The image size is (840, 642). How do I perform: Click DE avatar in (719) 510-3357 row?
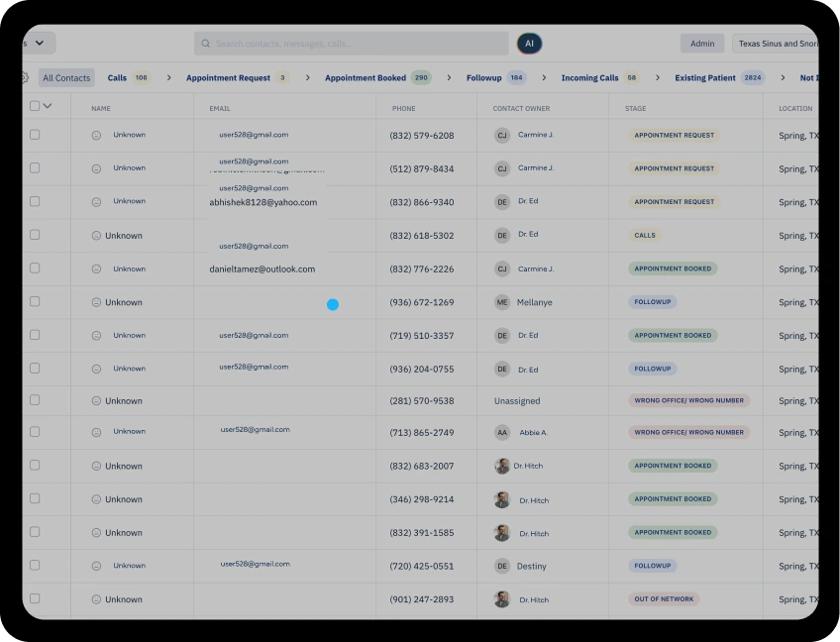[x=502, y=336]
